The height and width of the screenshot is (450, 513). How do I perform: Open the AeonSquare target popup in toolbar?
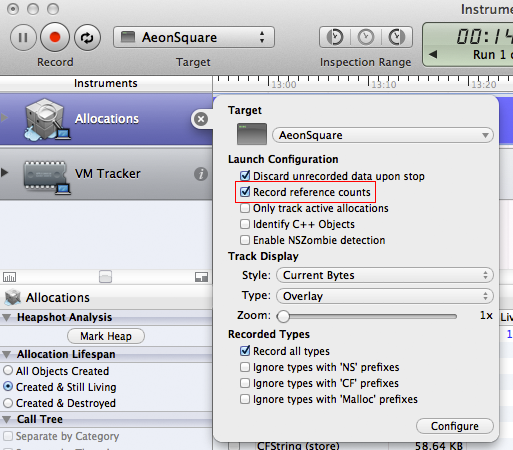[x=194, y=37]
